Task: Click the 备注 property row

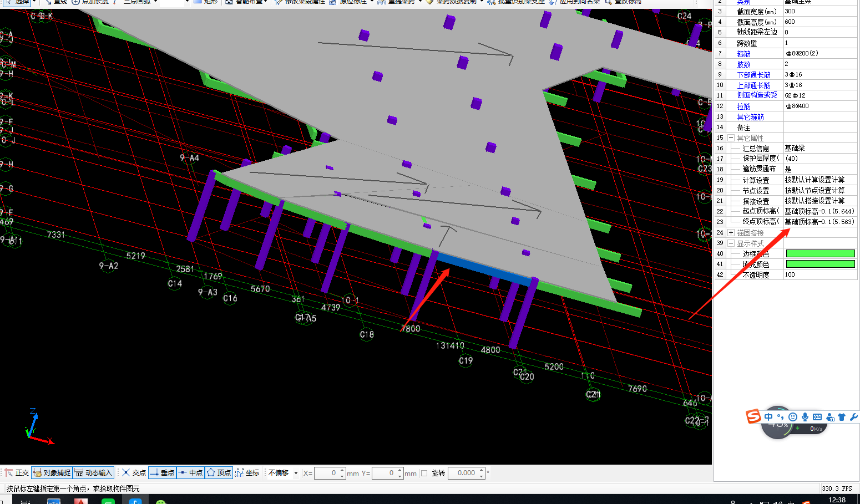Action: click(x=786, y=128)
